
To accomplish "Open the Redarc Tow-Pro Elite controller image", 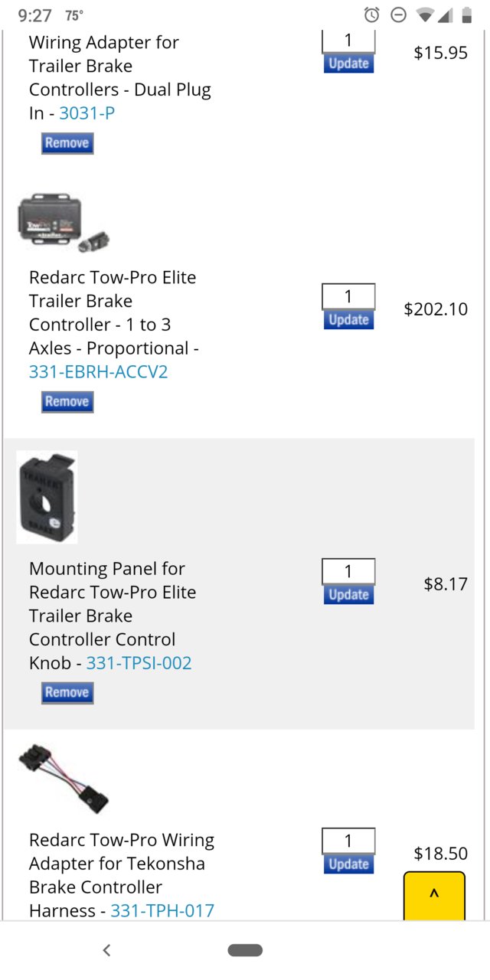I will (64, 220).
